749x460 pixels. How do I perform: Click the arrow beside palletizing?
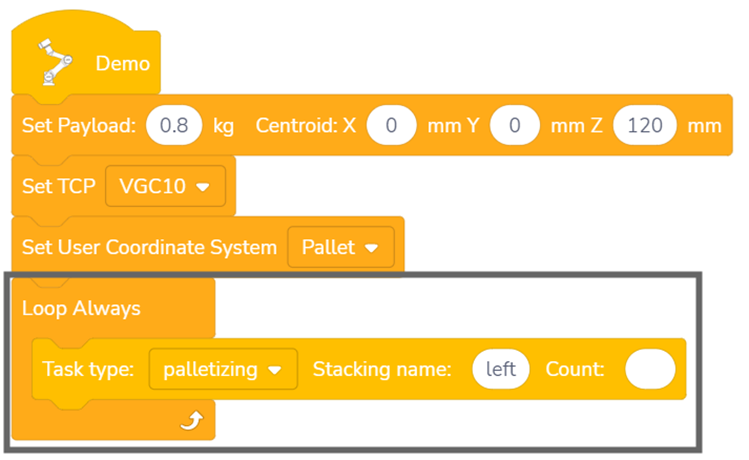275,370
